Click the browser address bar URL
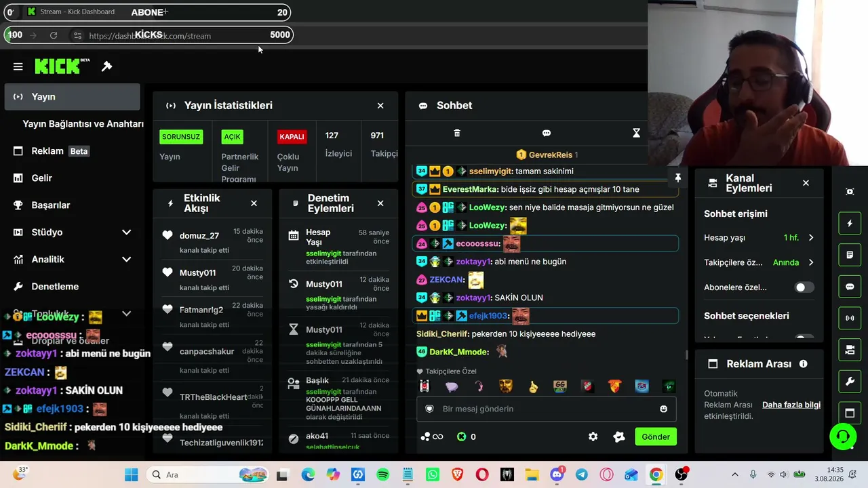Screen dimensions: 868x488 [x=150, y=36]
